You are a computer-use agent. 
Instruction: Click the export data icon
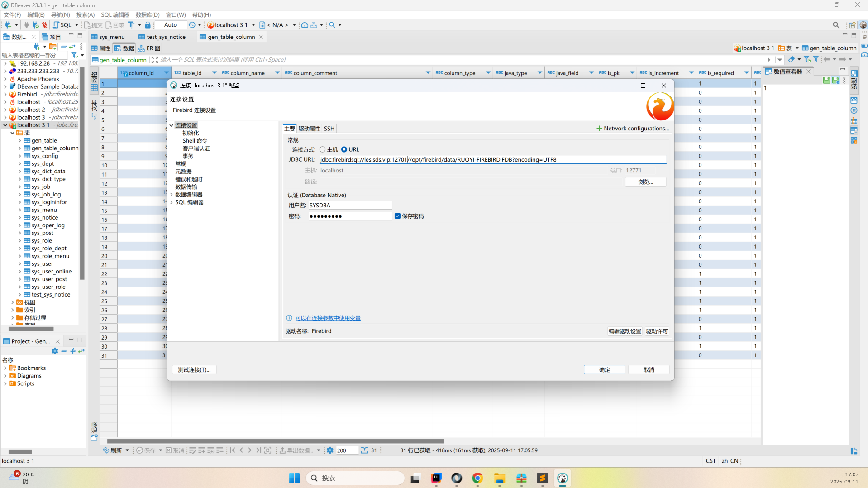point(282,450)
